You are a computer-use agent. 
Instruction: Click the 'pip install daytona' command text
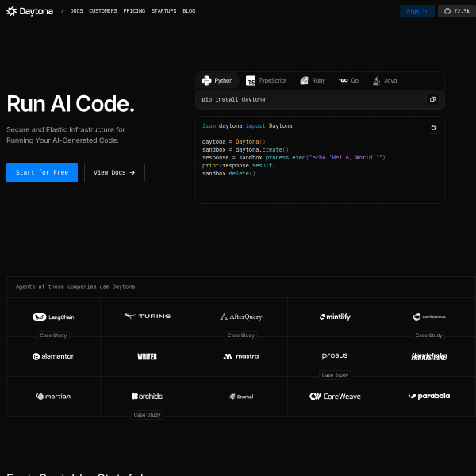pos(233,99)
